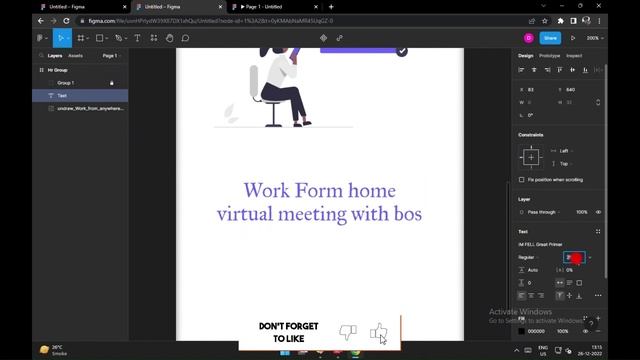This screenshot has width=640, height=360.
Task: Set text align left
Action: pos(521,296)
